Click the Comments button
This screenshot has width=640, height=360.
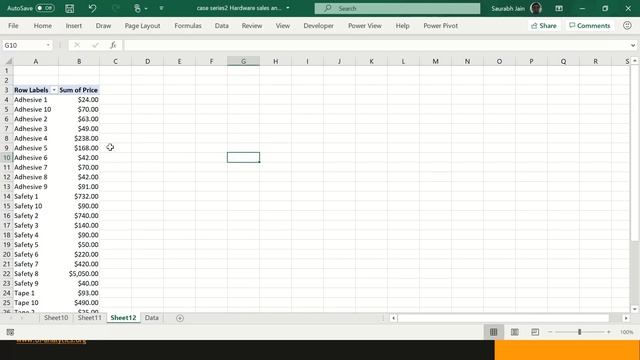tap(589, 26)
